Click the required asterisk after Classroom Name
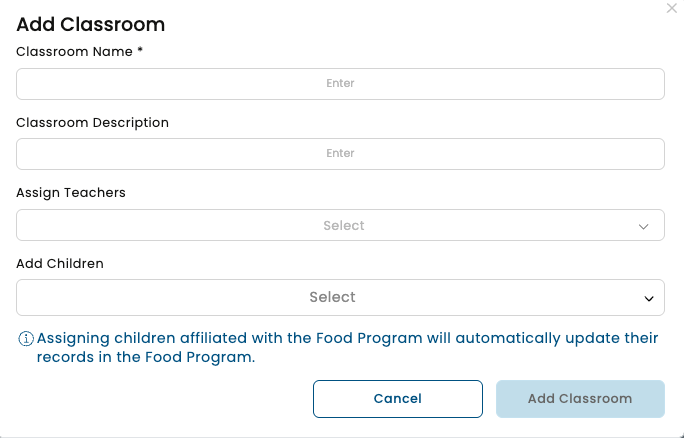Screen dimensions: 684x438 141,50
